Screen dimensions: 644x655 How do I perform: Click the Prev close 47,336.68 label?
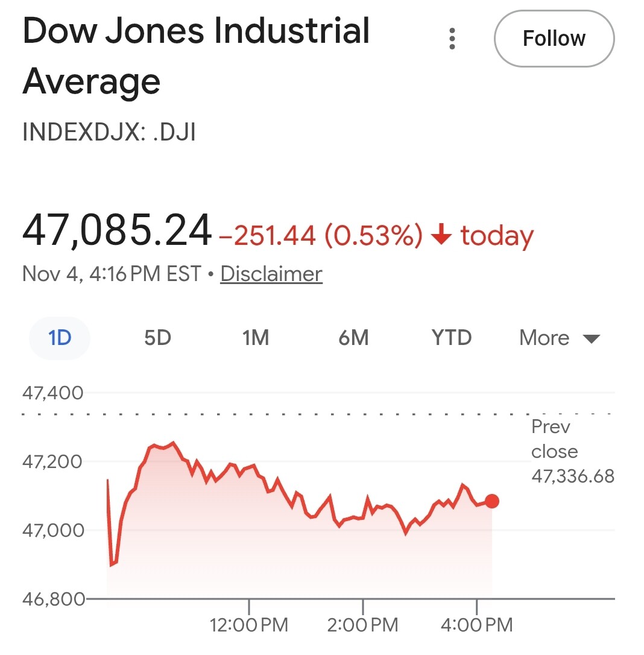[x=572, y=452]
